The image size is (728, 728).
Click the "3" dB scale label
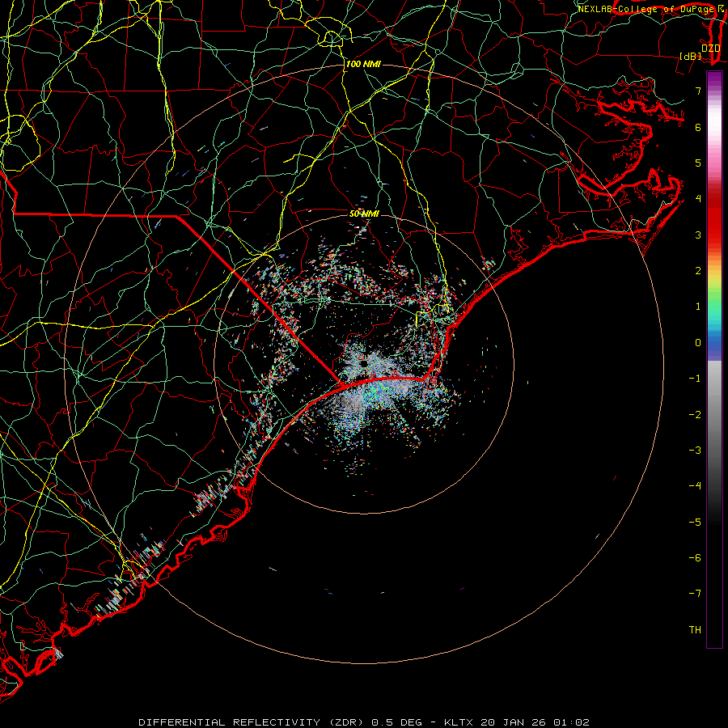point(698,235)
